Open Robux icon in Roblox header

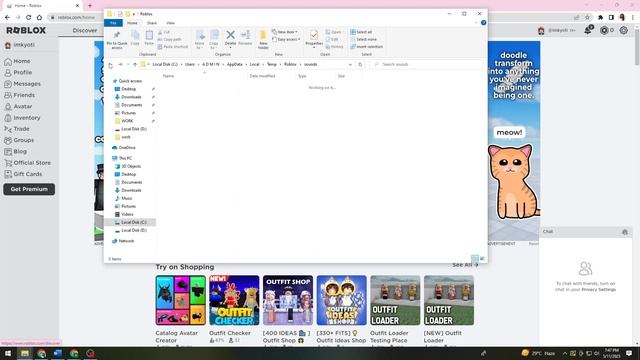(x=604, y=30)
